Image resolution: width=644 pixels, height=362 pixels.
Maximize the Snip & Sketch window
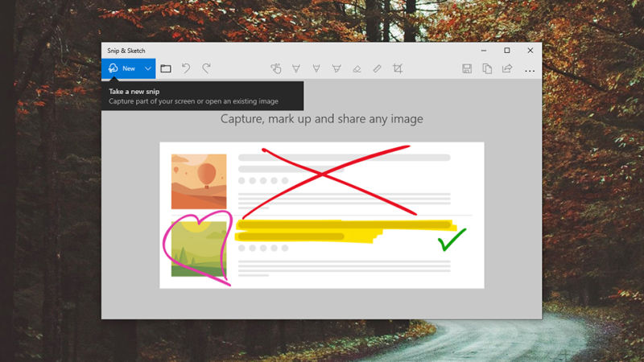(x=506, y=50)
